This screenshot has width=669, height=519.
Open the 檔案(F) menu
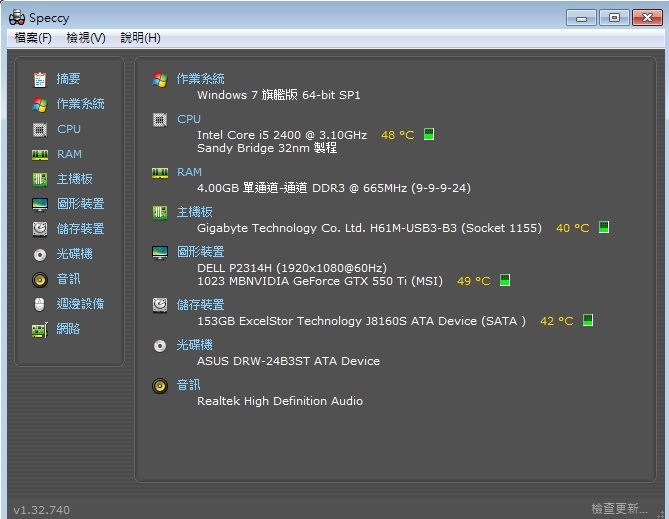pyautogui.click(x=33, y=38)
